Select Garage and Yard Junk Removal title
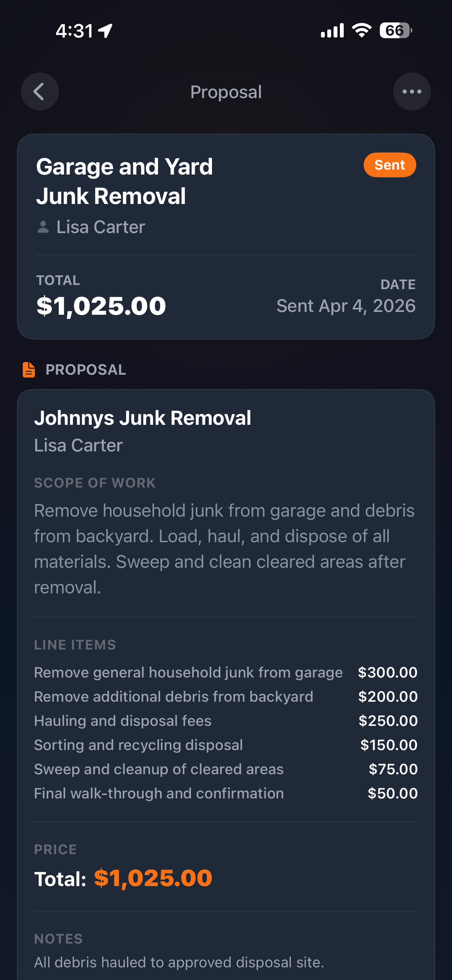Image resolution: width=452 pixels, height=980 pixels. pos(124,181)
